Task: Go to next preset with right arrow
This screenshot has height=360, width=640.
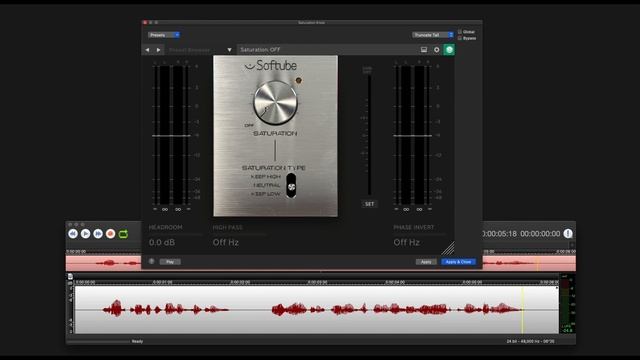Action: 158,50
